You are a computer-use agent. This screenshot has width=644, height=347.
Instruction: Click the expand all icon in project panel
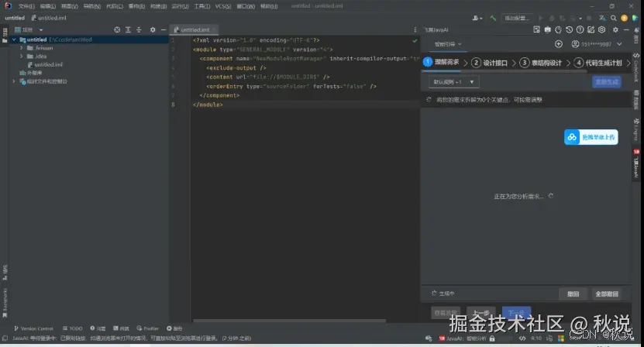pyautogui.click(x=128, y=29)
